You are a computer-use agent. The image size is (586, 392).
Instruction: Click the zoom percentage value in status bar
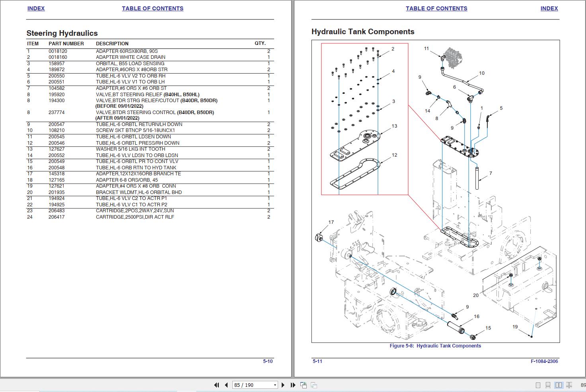coord(583,385)
